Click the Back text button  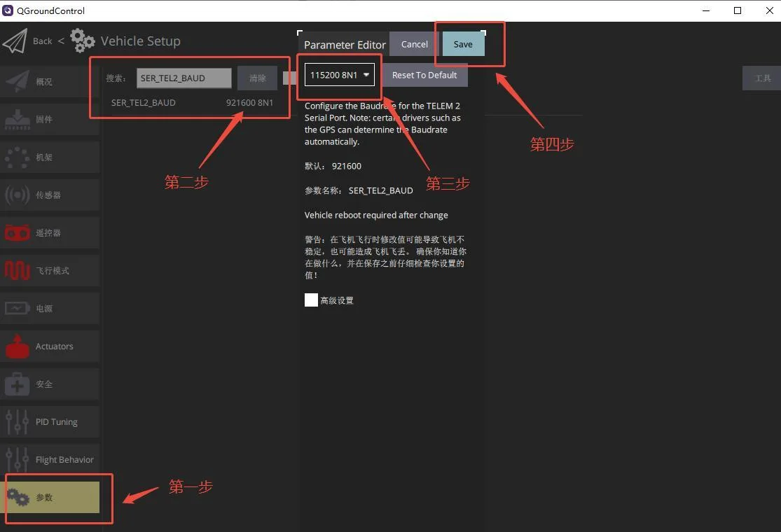pos(42,41)
